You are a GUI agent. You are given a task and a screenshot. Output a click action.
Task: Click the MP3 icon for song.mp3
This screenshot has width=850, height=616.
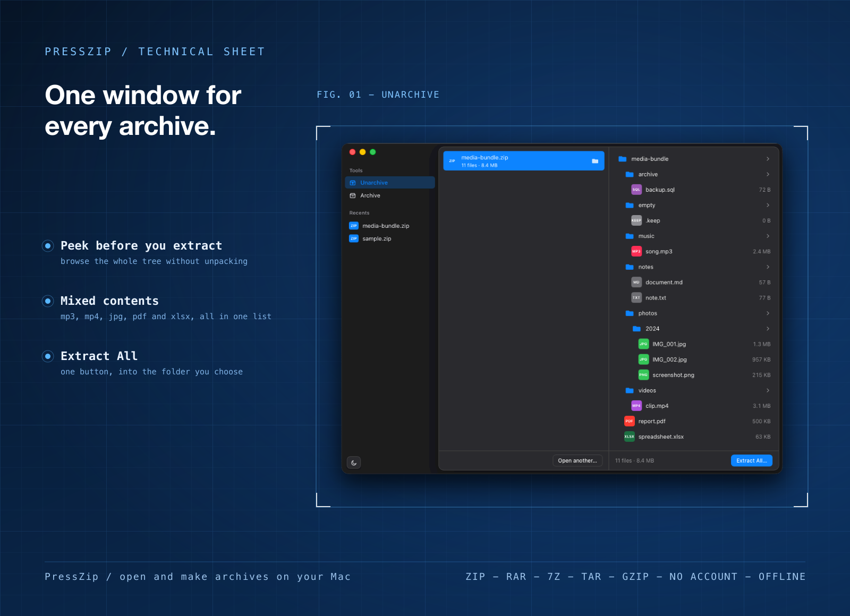coord(636,251)
